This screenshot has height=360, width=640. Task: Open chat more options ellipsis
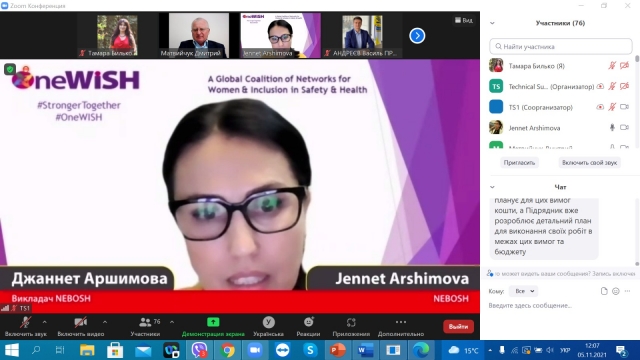(627, 291)
